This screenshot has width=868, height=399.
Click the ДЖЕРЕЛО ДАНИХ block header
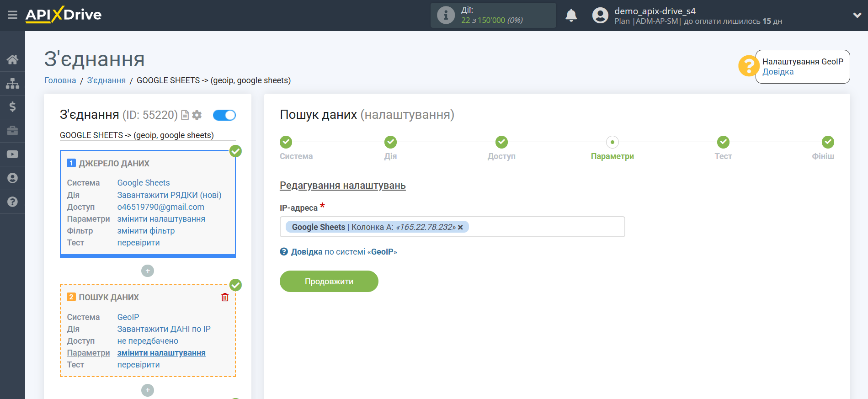114,164
